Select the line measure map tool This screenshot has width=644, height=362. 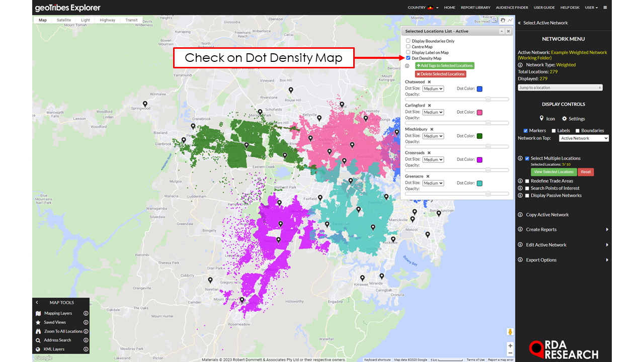pos(510,20)
